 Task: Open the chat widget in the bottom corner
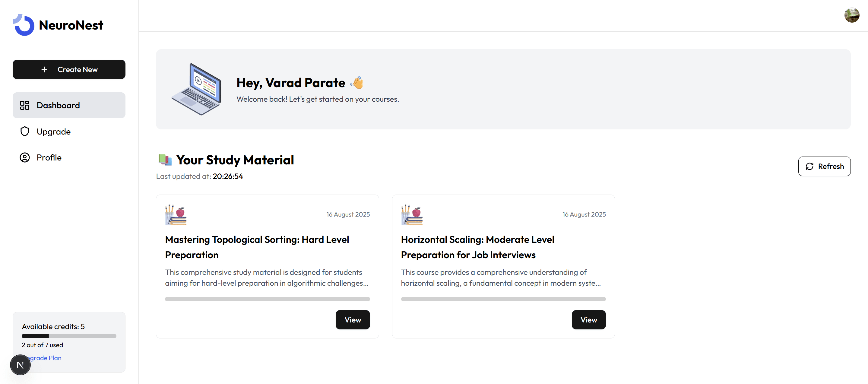(20, 364)
